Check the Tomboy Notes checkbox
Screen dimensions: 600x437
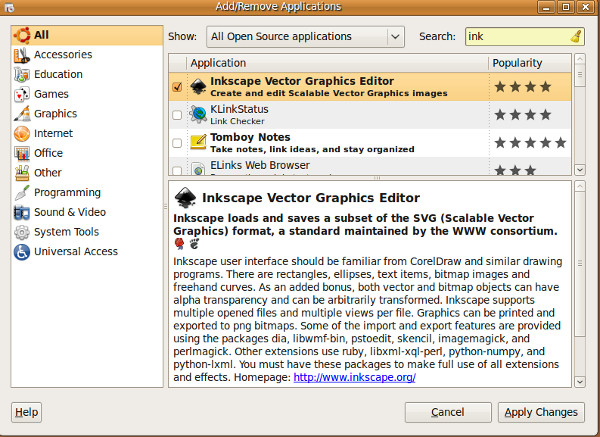coord(177,143)
